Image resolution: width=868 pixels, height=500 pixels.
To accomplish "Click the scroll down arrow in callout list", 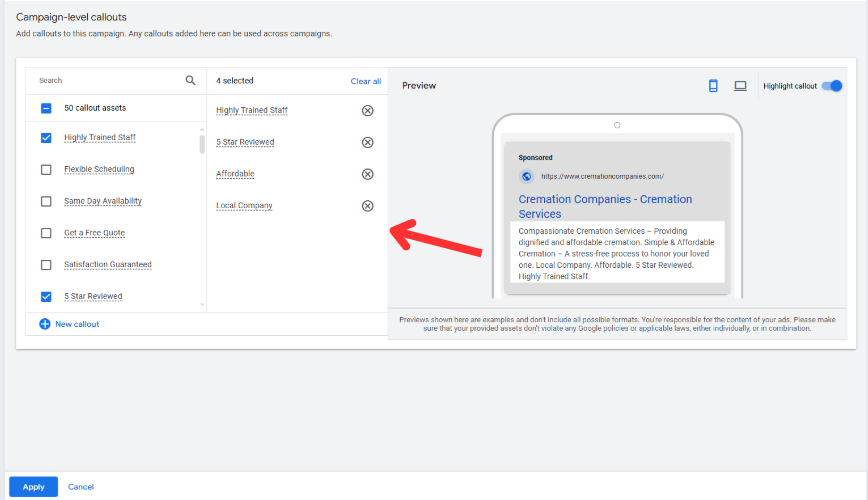I will tap(202, 305).
